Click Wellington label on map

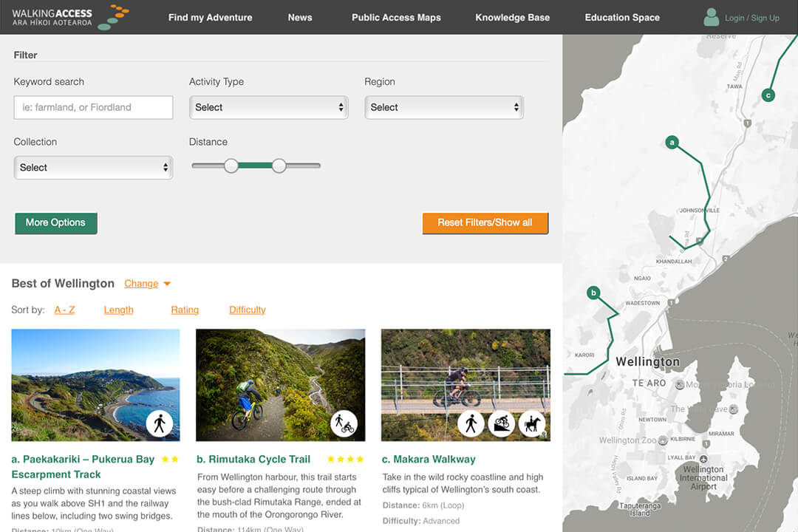[x=647, y=362]
